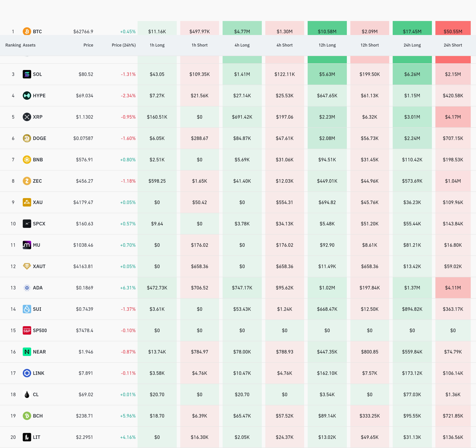Click BTC's red $50.55M 24h Short cell

(x=453, y=28)
